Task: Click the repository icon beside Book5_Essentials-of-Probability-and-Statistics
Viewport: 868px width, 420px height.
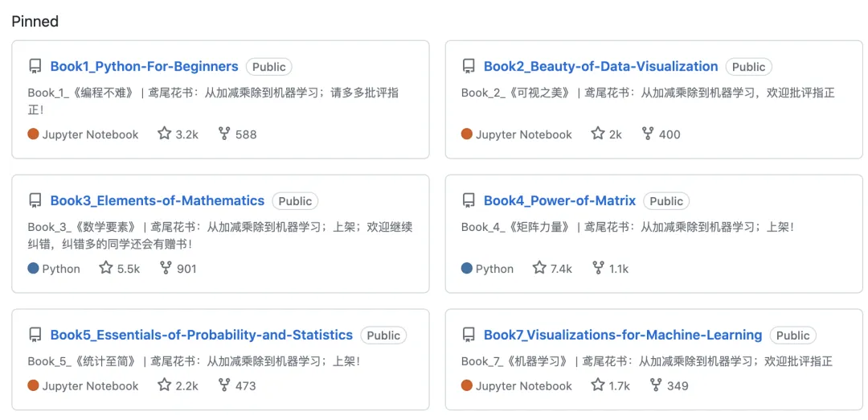Action: tap(35, 335)
